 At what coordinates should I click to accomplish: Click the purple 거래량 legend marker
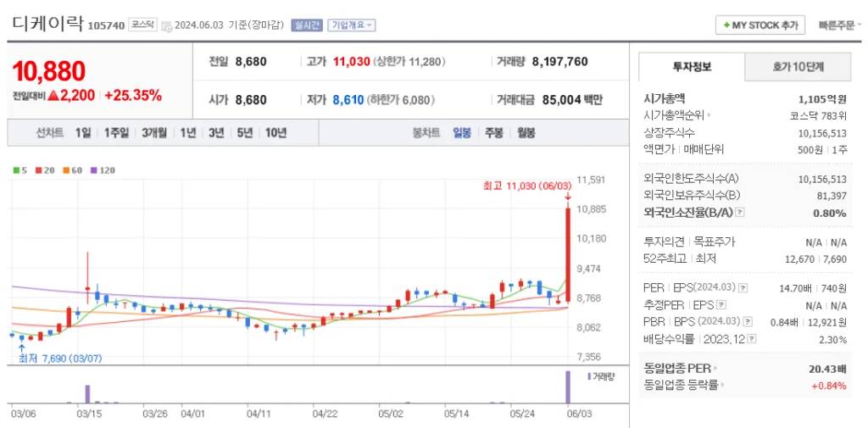pyautogui.click(x=588, y=376)
